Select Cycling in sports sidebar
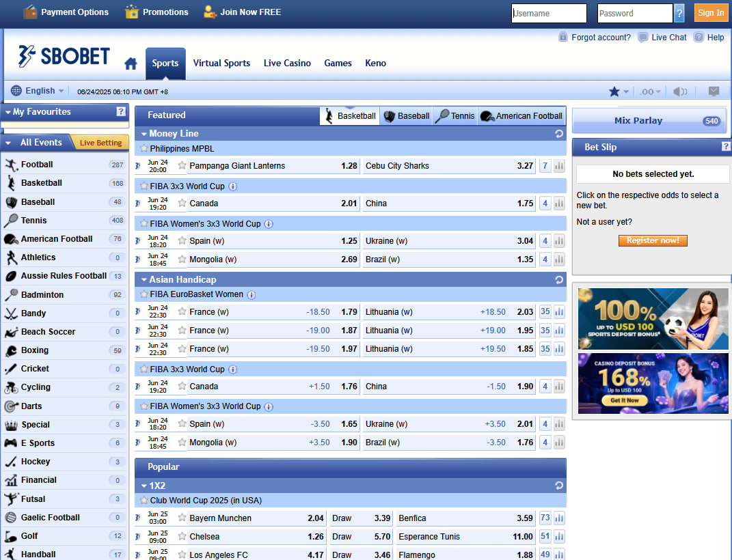The width and height of the screenshot is (732, 560). tap(64, 387)
